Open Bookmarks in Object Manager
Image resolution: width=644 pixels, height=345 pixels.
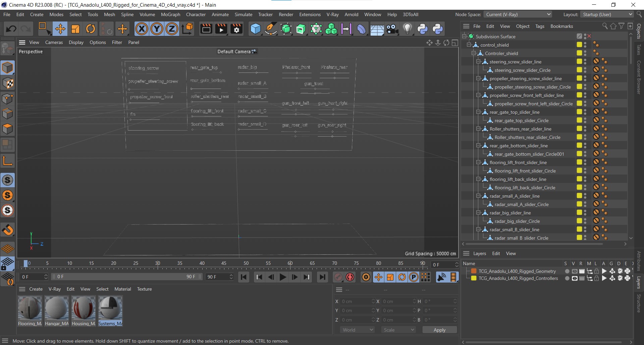point(561,26)
